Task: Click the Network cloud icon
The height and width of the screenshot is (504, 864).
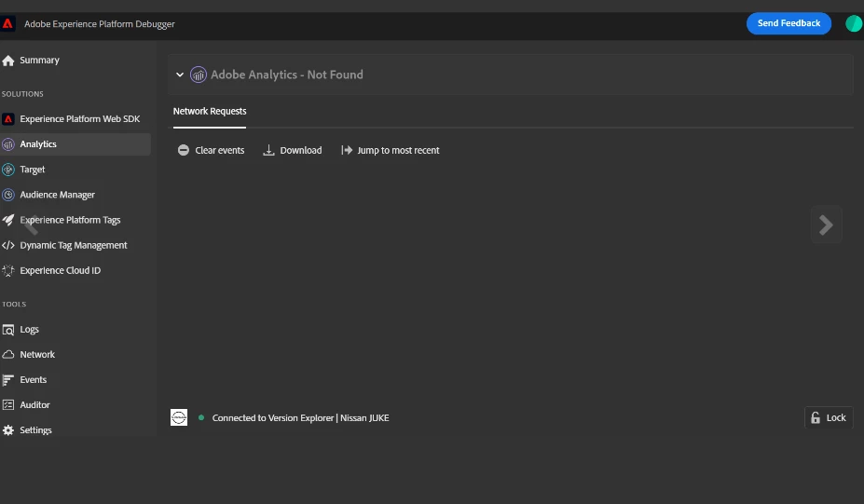Action: tap(7, 355)
